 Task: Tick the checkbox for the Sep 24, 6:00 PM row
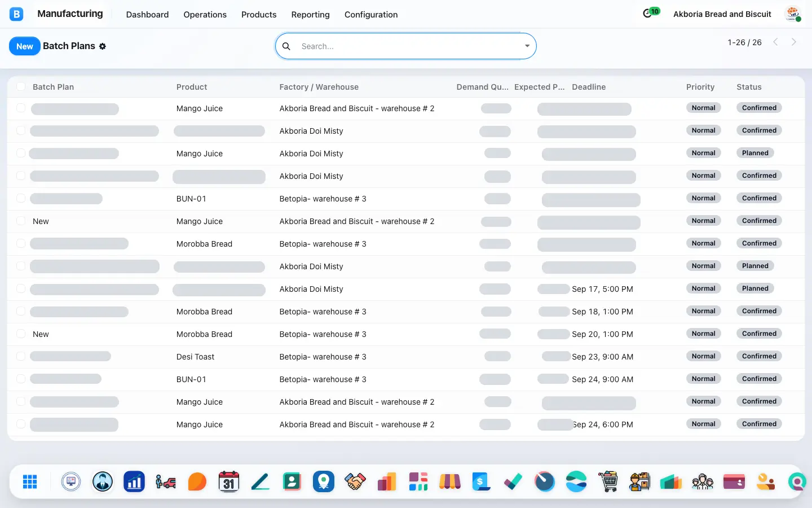21,424
